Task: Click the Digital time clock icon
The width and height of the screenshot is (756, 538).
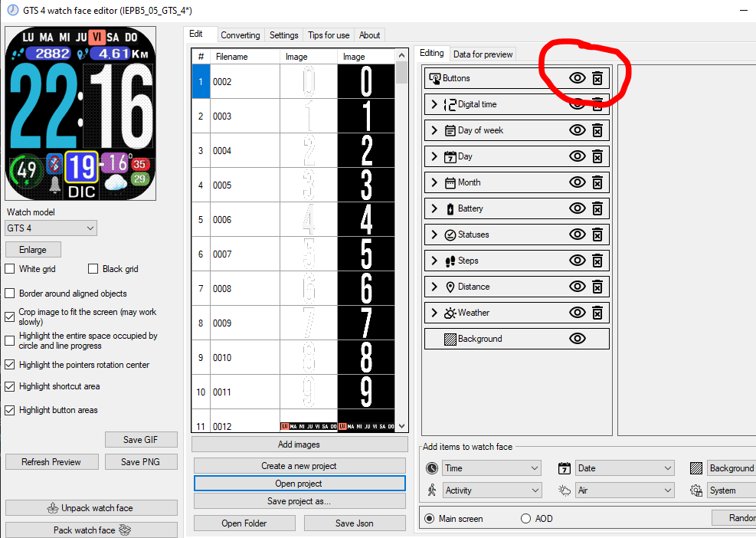Action: tap(450, 104)
